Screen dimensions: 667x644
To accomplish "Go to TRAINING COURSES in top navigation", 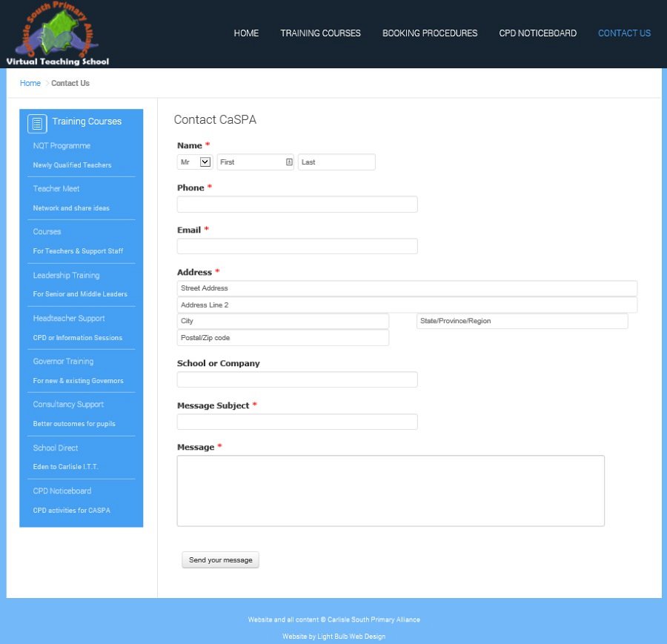I will click(320, 33).
